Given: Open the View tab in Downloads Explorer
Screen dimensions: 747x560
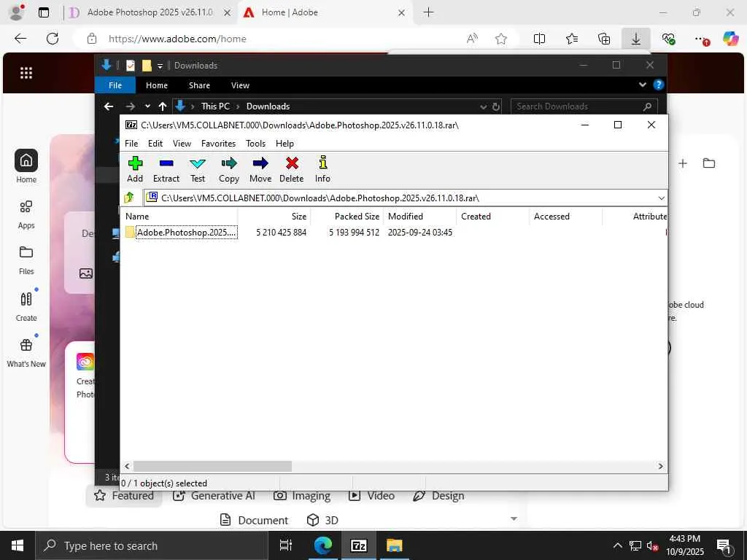Looking at the screenshot, I should 240,85.
